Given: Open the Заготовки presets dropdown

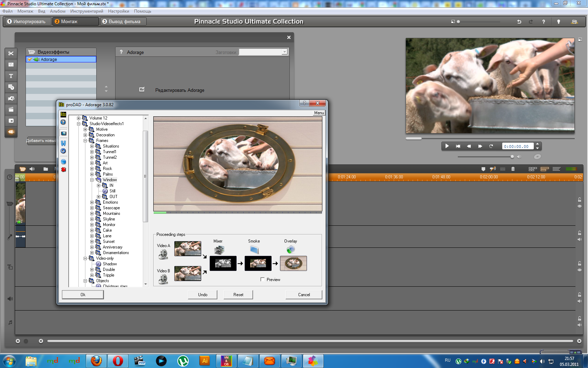Looking at the screenshot, I should (285, 52).
